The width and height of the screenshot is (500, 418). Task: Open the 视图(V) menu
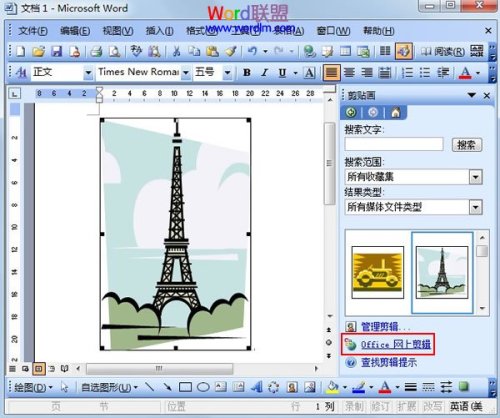click(118, 31)
